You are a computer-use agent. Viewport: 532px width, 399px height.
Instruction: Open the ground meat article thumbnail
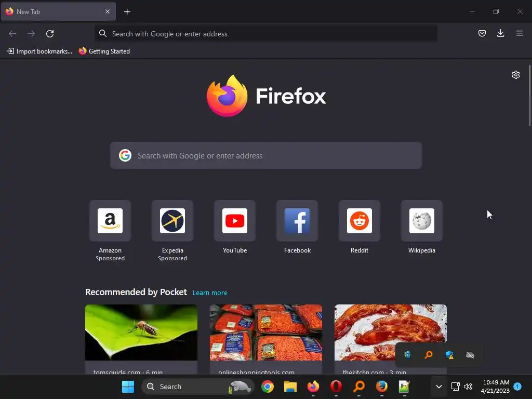[265, 332]
